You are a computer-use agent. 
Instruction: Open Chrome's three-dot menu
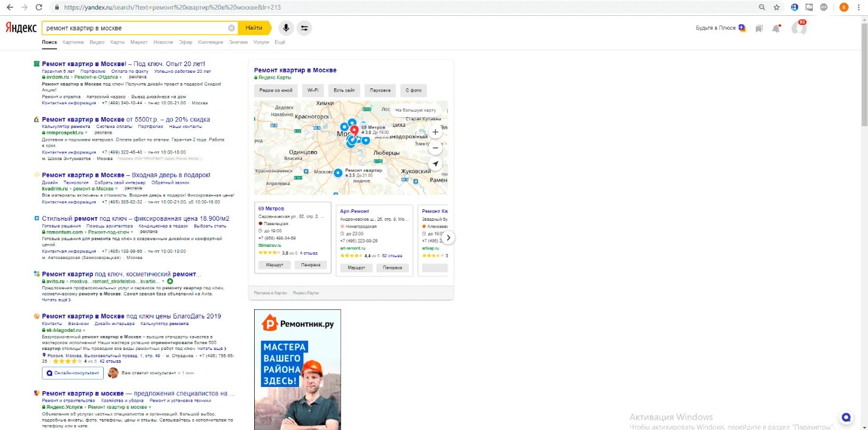point(860,7)
